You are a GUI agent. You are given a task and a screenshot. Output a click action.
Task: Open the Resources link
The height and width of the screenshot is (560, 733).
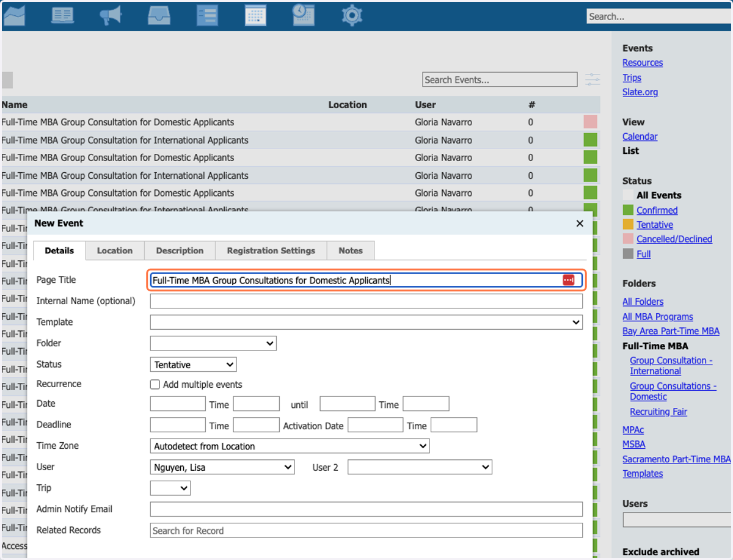(x=643, y=63)
